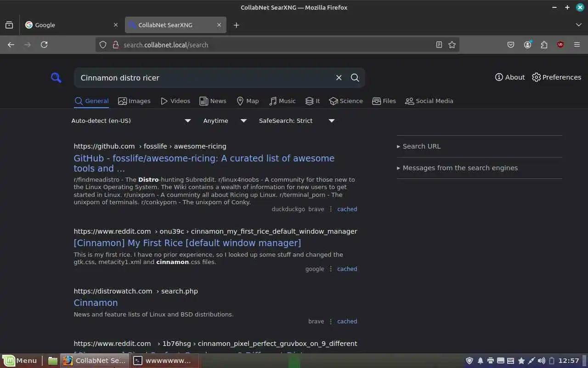The height and width of the screenshot is (368, 588).
Task: Open the Auto-detect (en-US) language dropdown
Action: point(131,121)
